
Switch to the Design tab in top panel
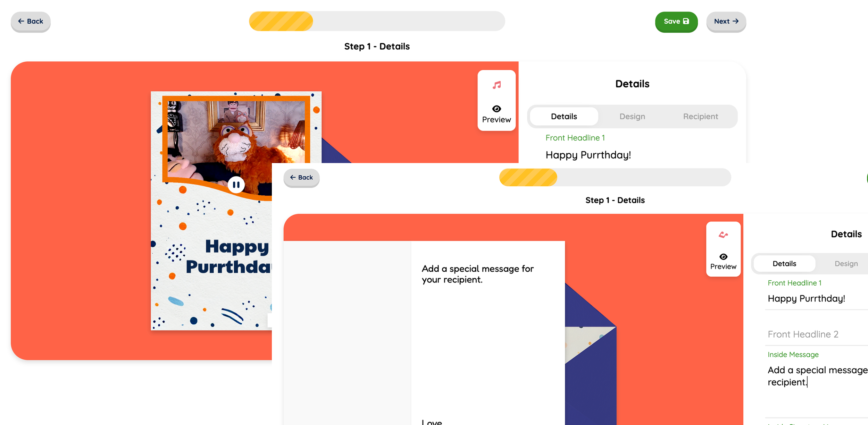coord(632,117)
